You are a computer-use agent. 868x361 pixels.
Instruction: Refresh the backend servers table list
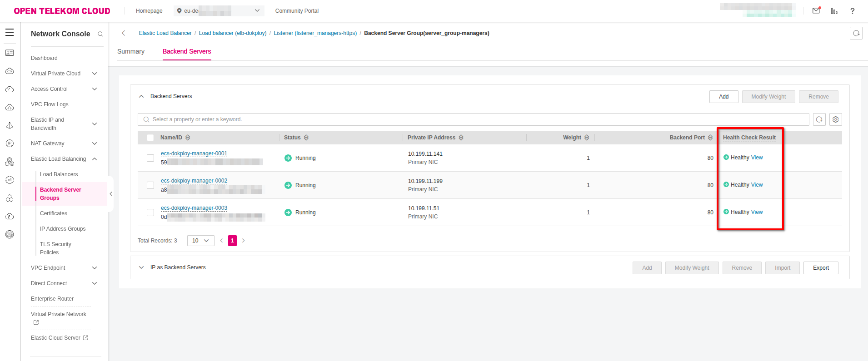click(x=819, y=119)
